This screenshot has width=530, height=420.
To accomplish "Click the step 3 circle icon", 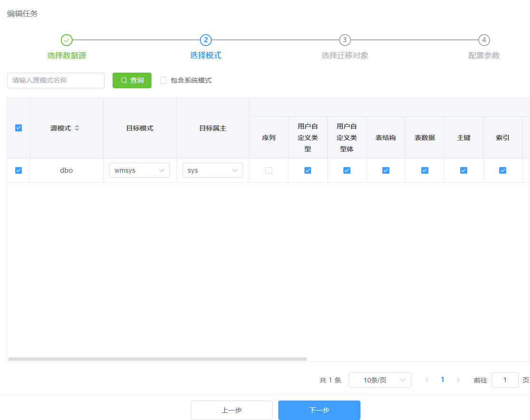I will click(x=345, y=40).
